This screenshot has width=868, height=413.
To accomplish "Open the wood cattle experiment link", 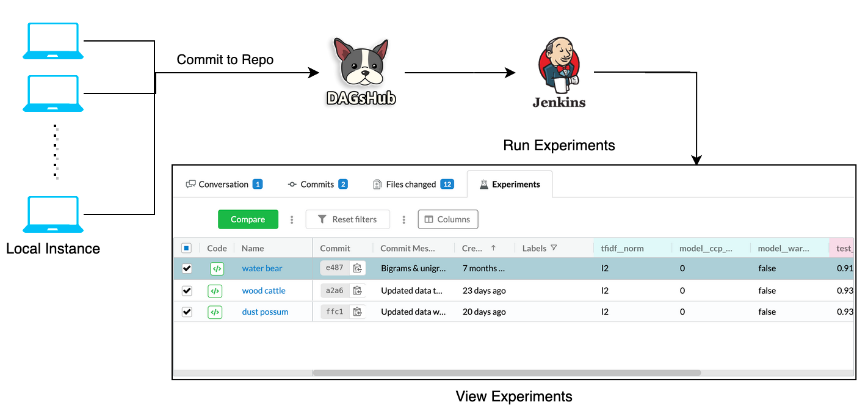I will 264,291.
